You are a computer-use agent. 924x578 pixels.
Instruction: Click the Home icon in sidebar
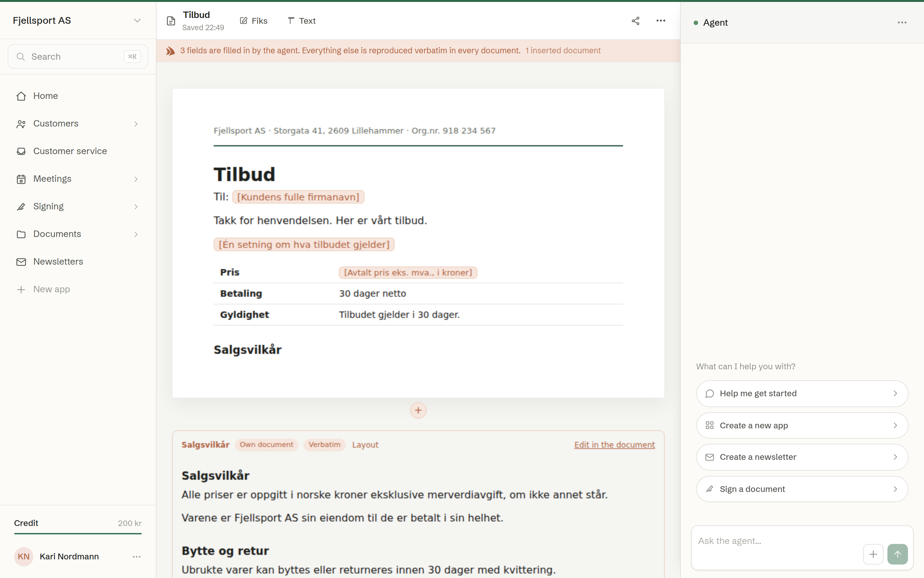[x=21, y=96]
